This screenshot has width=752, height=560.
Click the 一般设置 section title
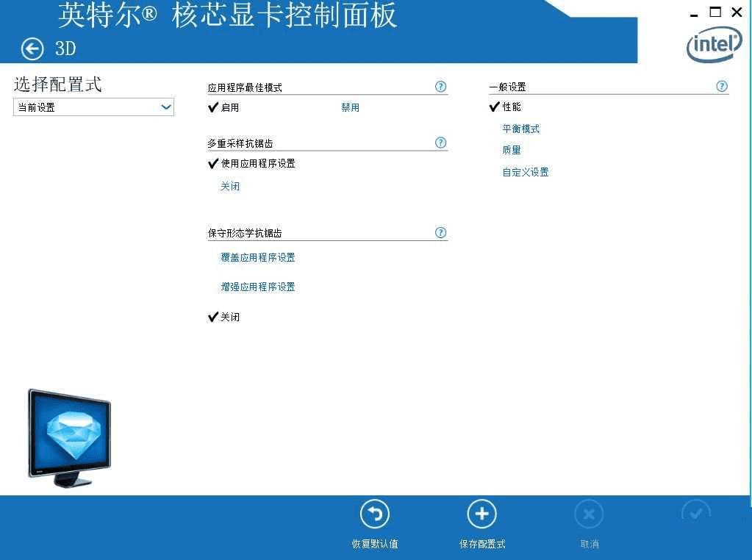(507, 87)
